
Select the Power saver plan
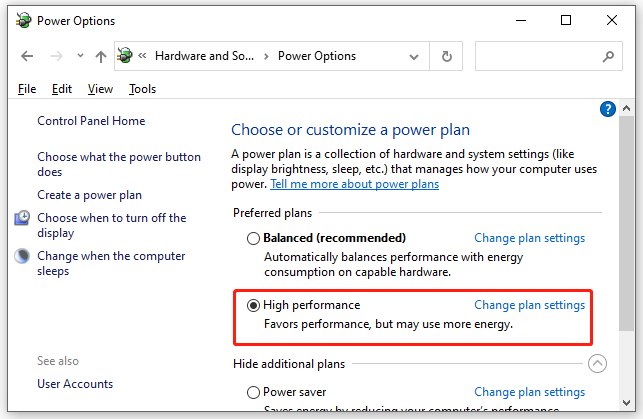coord(253,392)
